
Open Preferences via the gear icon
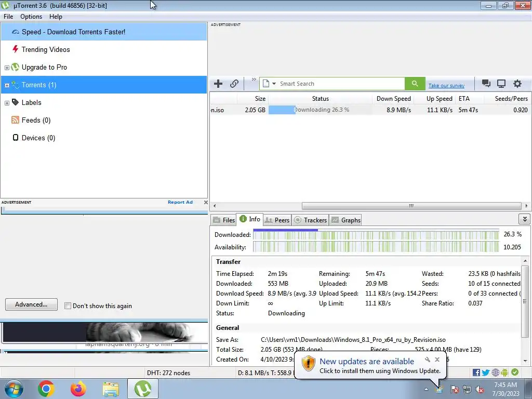[517, 84]
